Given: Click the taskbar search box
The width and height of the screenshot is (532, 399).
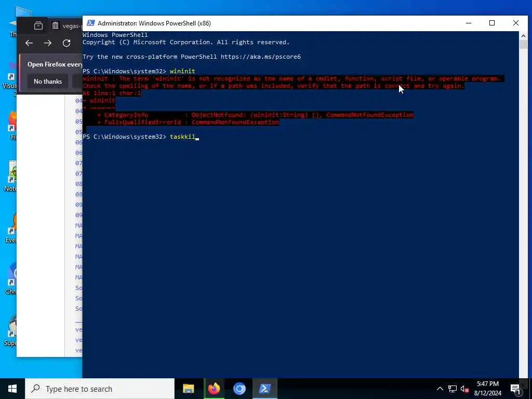Looking at the screenshot, I should pos(100,389).
